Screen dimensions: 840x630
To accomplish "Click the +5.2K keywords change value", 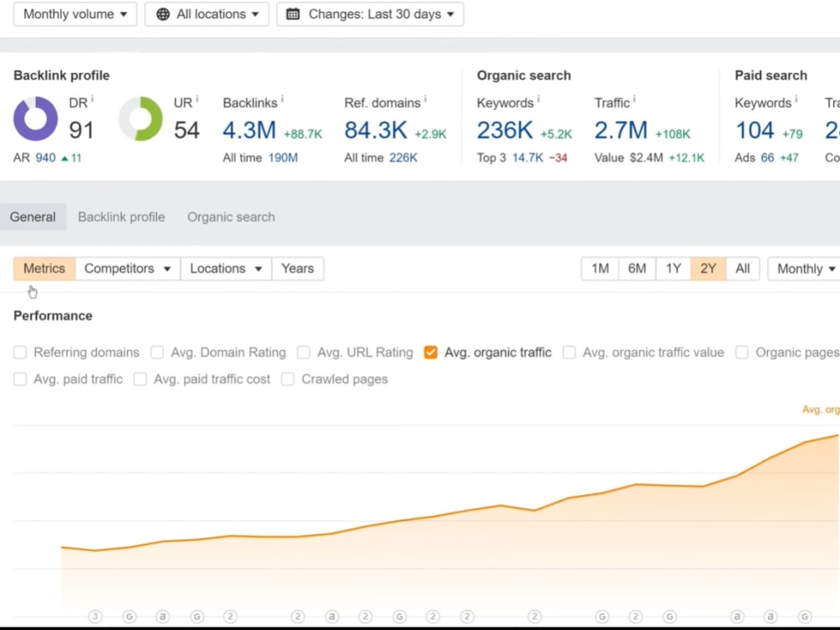I will click(x=556, y=134).
